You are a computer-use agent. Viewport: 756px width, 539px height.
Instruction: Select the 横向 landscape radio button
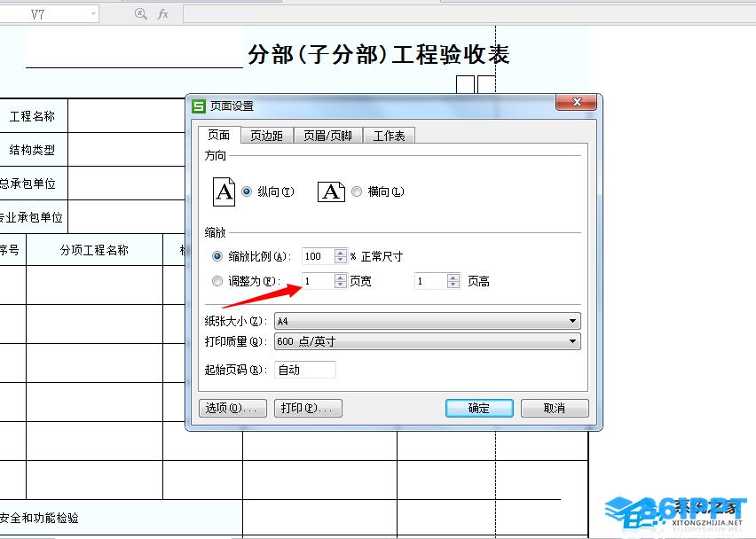357,191
